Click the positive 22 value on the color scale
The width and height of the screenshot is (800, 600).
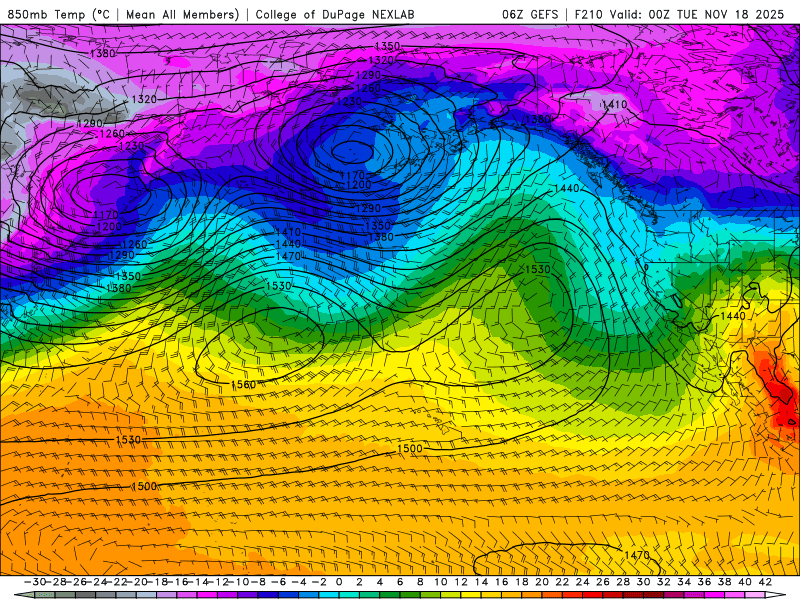coord(562,582)
